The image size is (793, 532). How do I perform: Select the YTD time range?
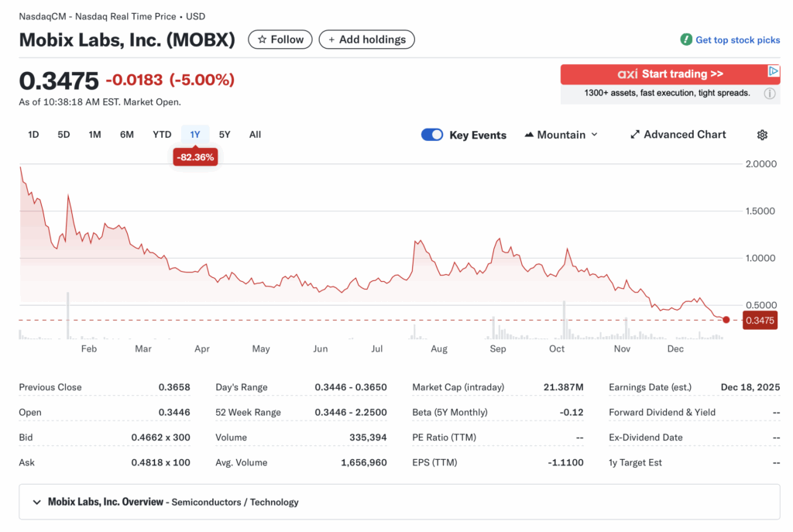point(161,134)
